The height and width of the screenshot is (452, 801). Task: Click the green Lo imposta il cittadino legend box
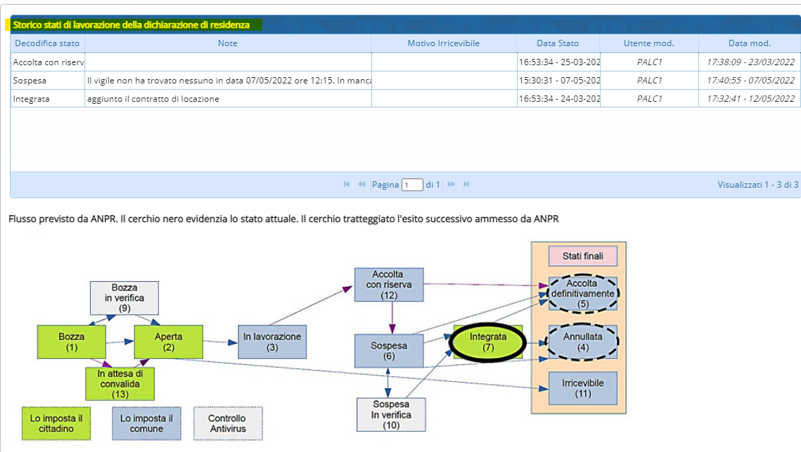point(57,424)
